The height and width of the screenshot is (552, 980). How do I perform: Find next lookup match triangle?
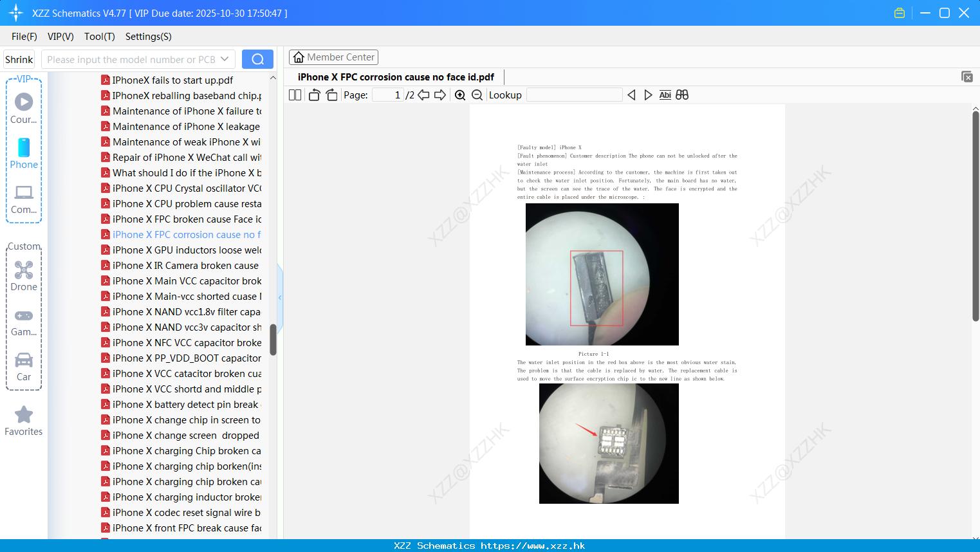point(648,95)
